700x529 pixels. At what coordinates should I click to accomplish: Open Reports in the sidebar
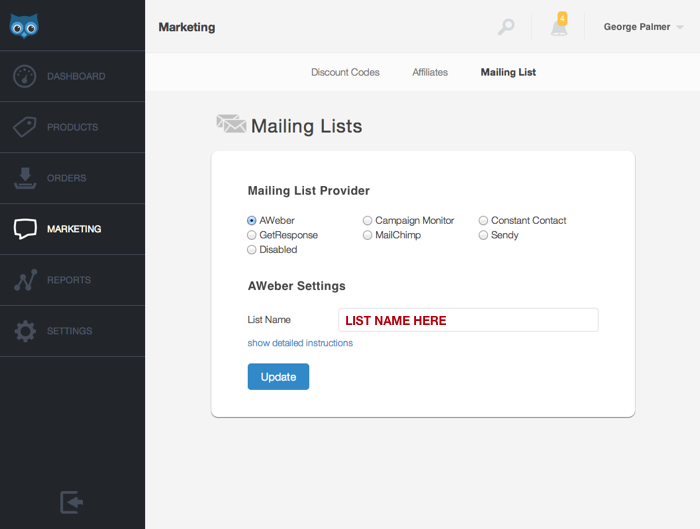(72, 280)
